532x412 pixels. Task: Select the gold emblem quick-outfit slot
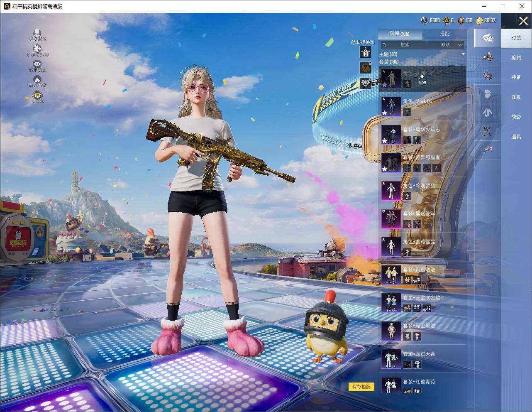pos(366,67)
